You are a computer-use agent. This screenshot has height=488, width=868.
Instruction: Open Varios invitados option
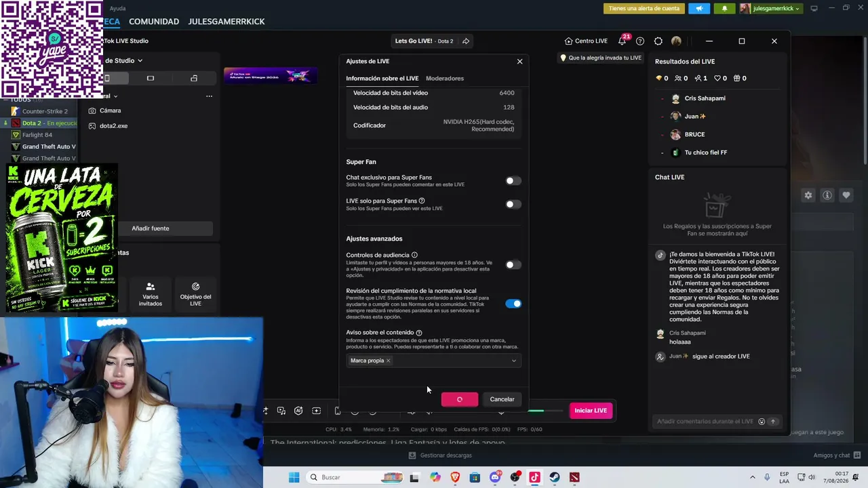pyautogui.click(x=151, y=295)
